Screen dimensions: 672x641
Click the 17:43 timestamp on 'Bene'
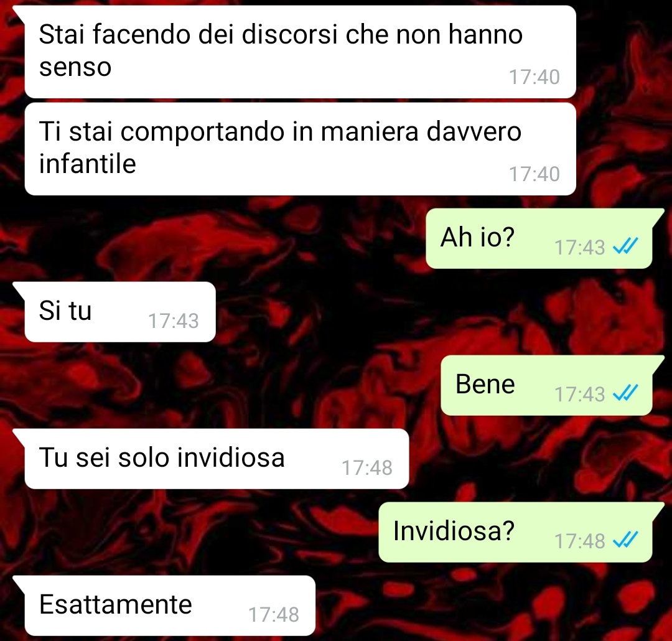[x=579, y=394]
